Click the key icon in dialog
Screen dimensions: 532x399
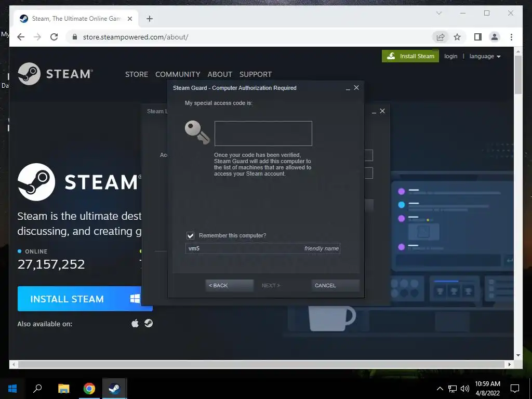tap(197, 132)
